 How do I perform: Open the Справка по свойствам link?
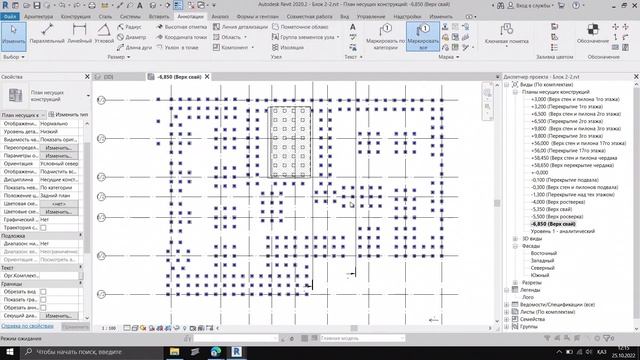click(x=27, y=326)
